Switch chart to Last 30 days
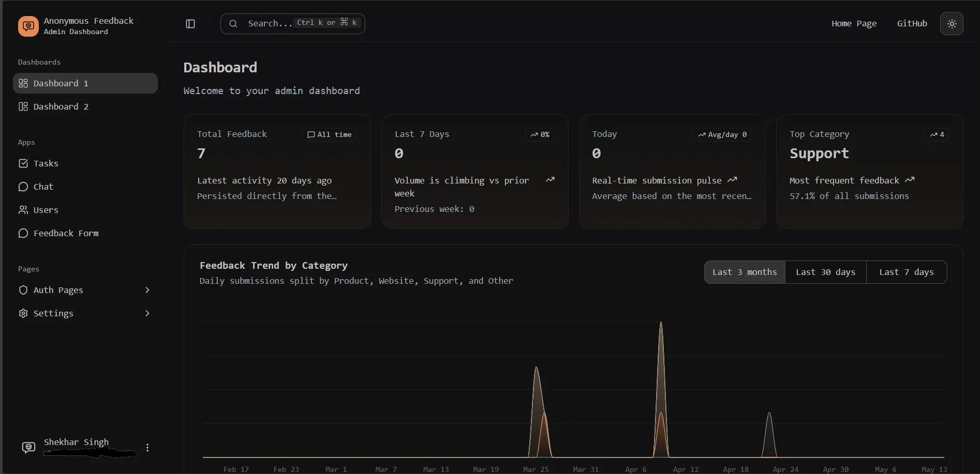Image resolution: width=980 pixels, height=474 pixels. click(x=825, y=272)
